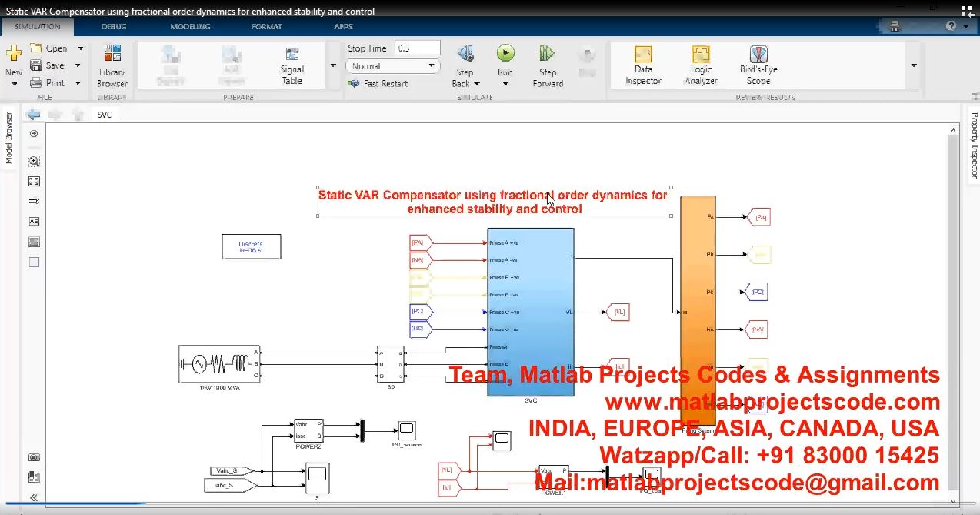The width and height of the screenshot is (980, 515).
Task: Toggle the Model Browser side panel
Action: 9,139
